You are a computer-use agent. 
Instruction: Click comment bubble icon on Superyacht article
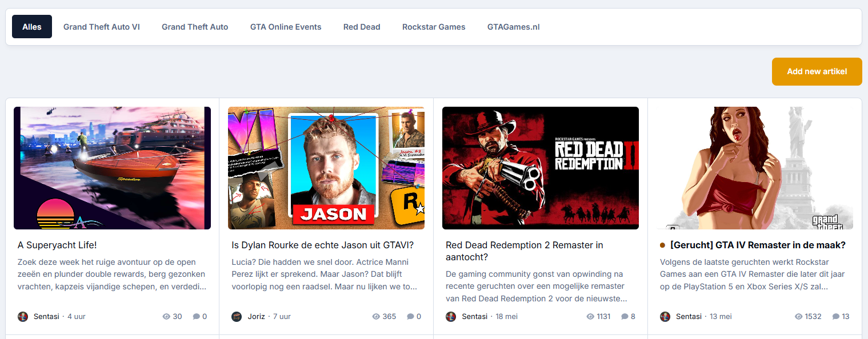(196, 316)
